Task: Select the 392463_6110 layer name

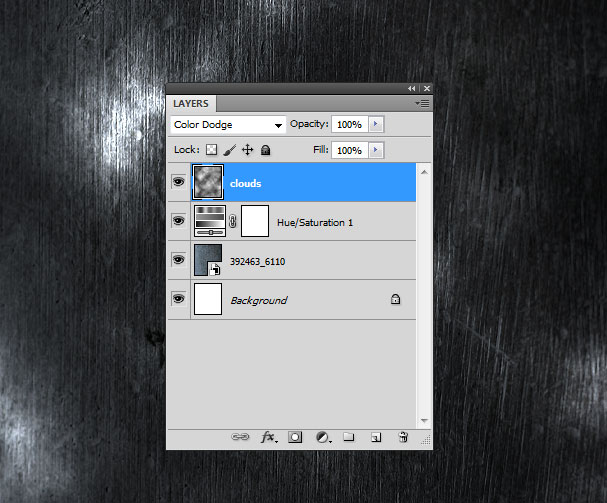Action: 257,262
